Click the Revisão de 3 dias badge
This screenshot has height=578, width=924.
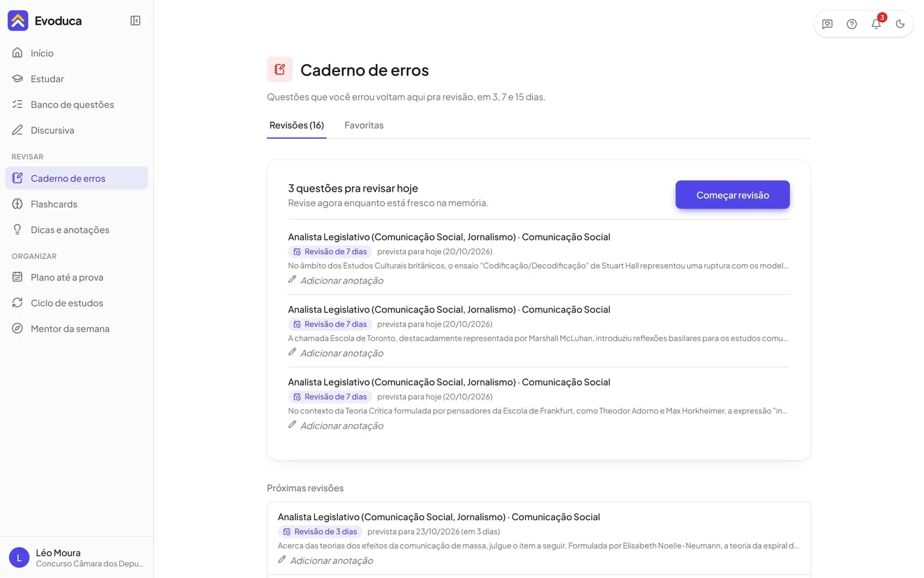tap(320, 532)
